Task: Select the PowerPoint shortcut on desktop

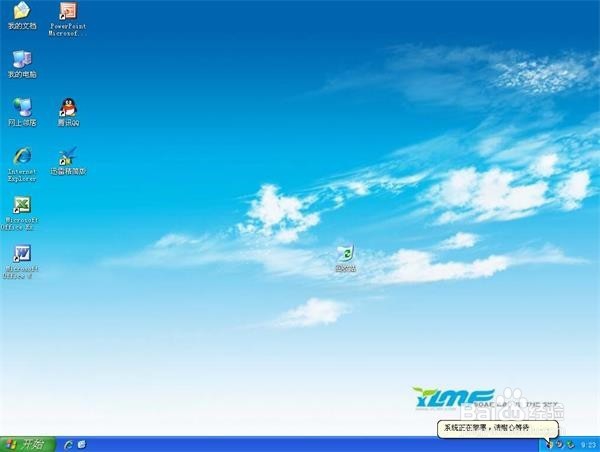Action: (x=68, y=19)
